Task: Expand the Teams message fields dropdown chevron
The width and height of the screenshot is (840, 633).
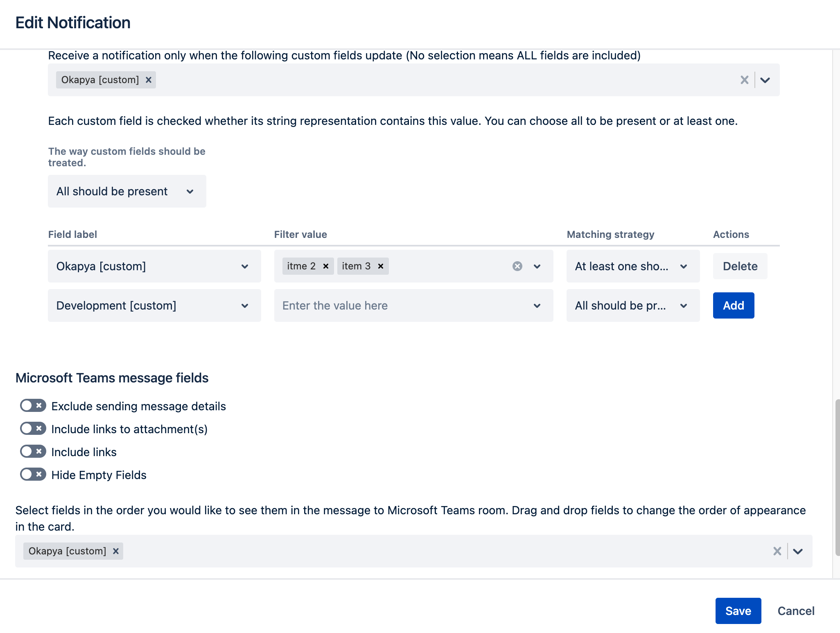Action: click(x=797, y=551)
